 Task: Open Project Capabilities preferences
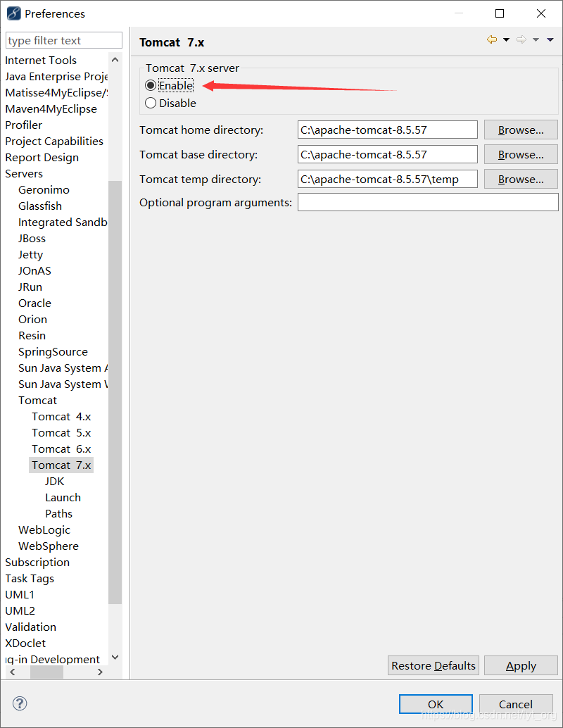coord(54,141)
